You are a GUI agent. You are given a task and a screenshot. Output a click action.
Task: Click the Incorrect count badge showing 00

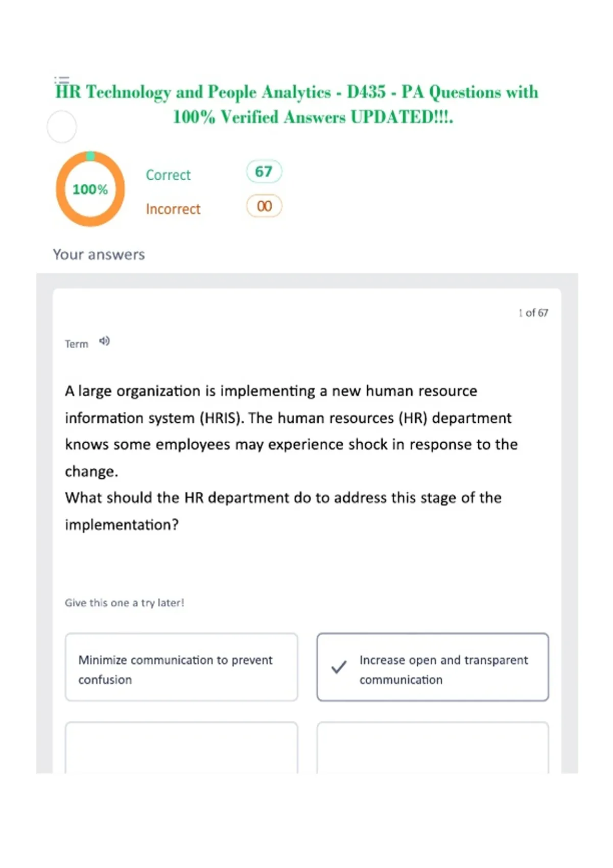[264, 206]
